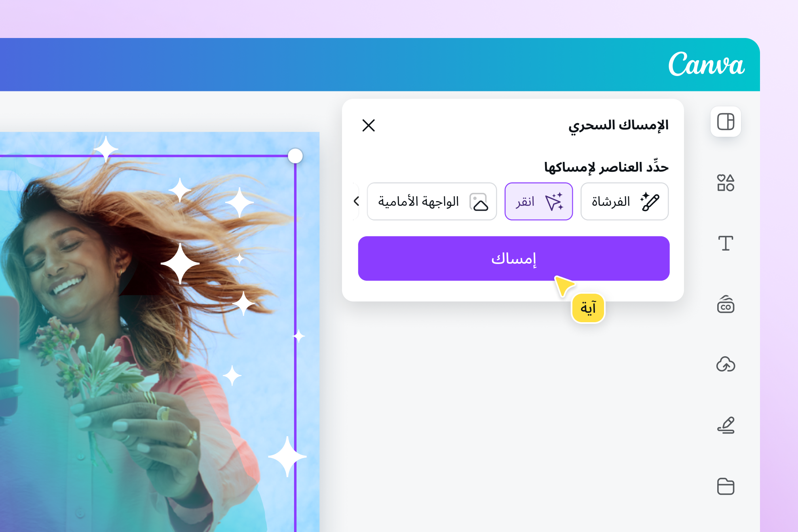Click the آية collaborator label
The image size is (798, 532).
pos(588,308)
